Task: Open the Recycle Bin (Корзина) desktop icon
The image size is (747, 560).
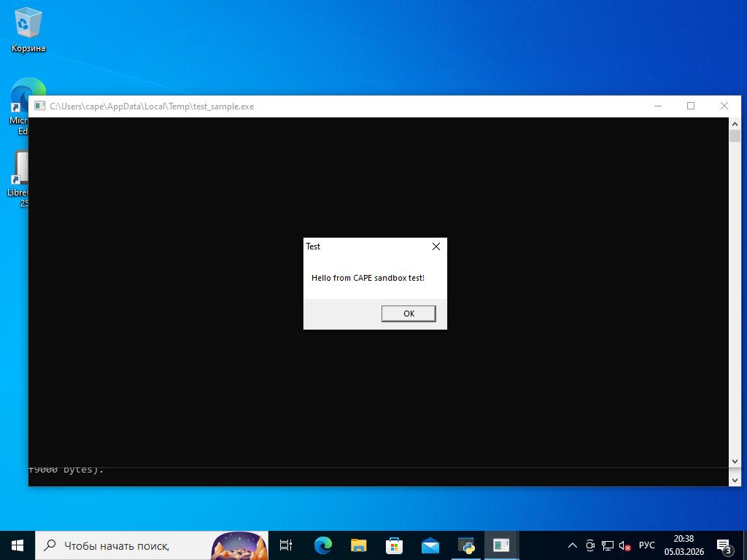Action: pos(28,29)
